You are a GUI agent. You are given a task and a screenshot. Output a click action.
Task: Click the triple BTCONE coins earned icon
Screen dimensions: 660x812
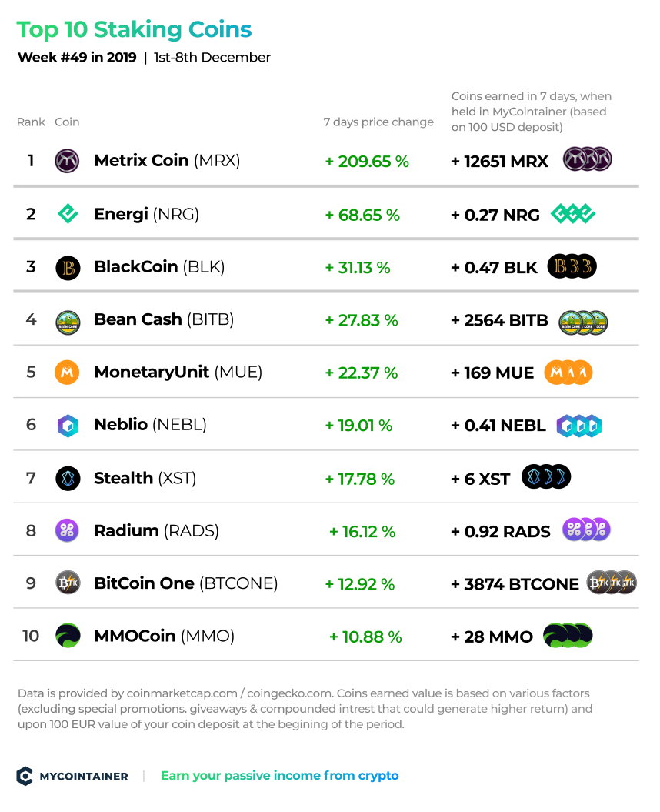(612, 583)
